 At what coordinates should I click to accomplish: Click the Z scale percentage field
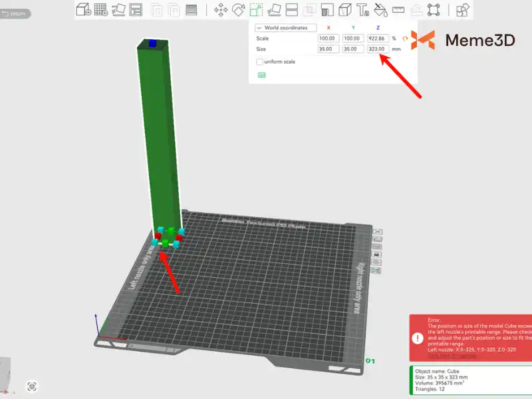(x=378, y=39)
